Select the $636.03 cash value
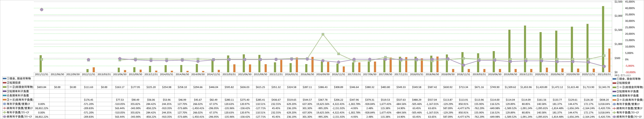This screenshot has width=644, height=119. tap(245, 87)
